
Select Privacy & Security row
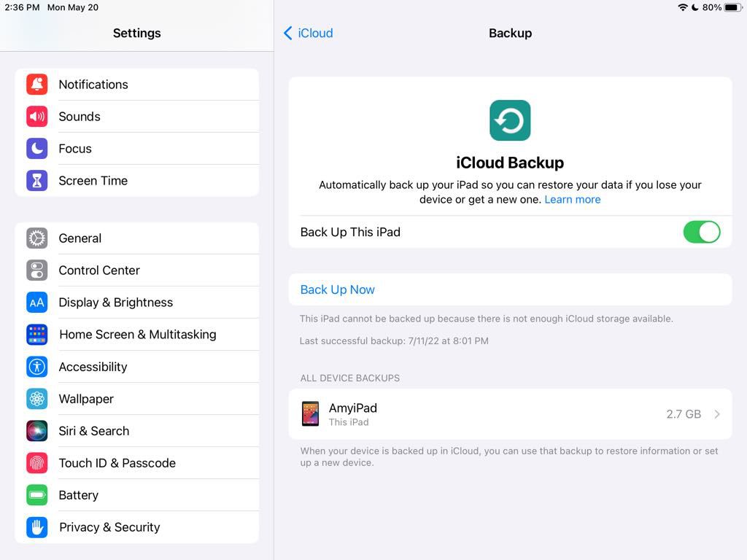[137, 527]
